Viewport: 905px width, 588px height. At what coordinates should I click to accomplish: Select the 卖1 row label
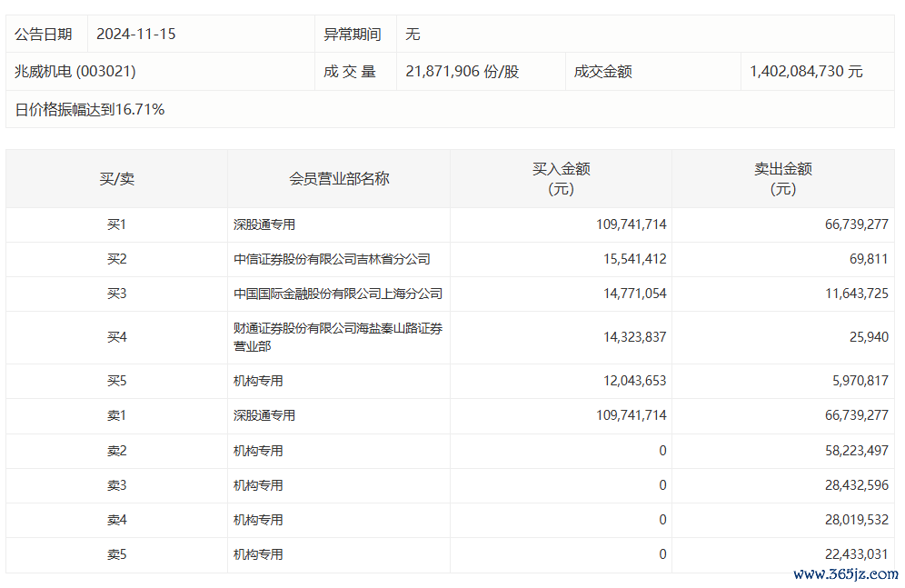116,415
